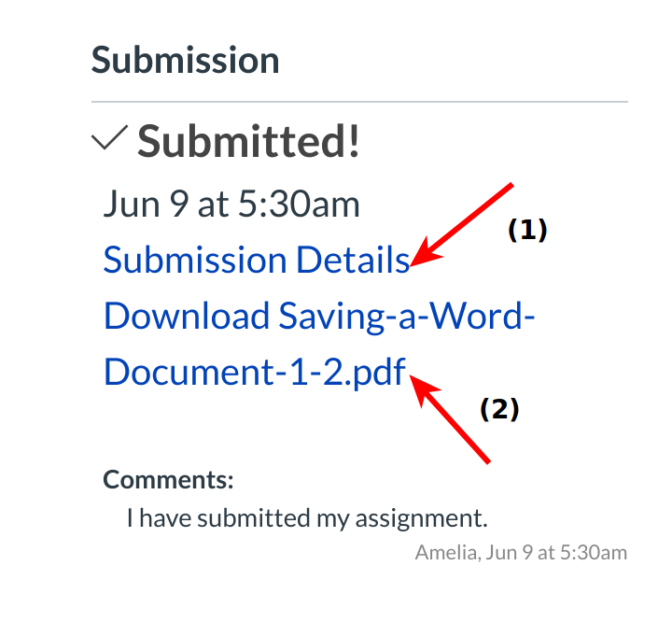The width and height of the screenshot is (672, 622).
Task: Click the divider line under Submission heading
Action: (359, 101)
